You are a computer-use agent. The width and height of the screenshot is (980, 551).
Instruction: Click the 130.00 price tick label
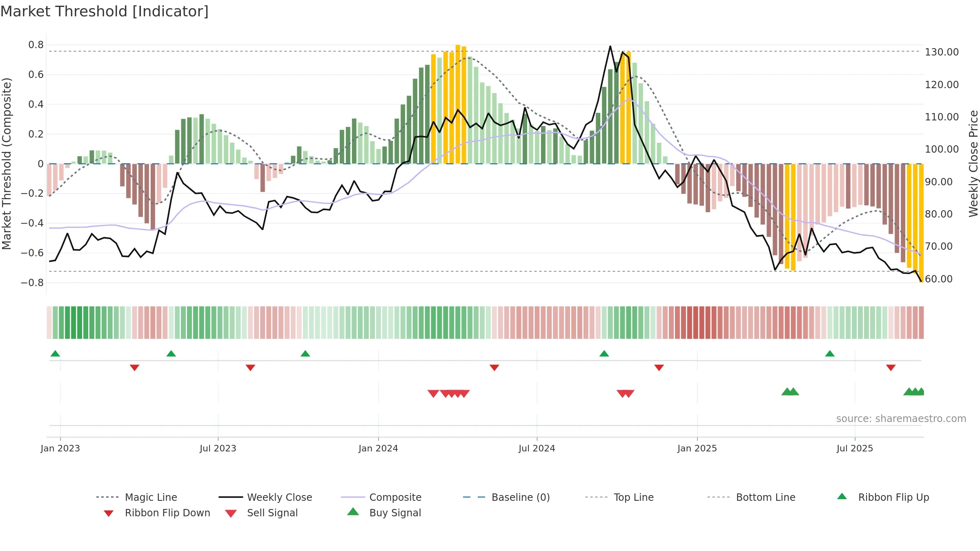(942, 52)
